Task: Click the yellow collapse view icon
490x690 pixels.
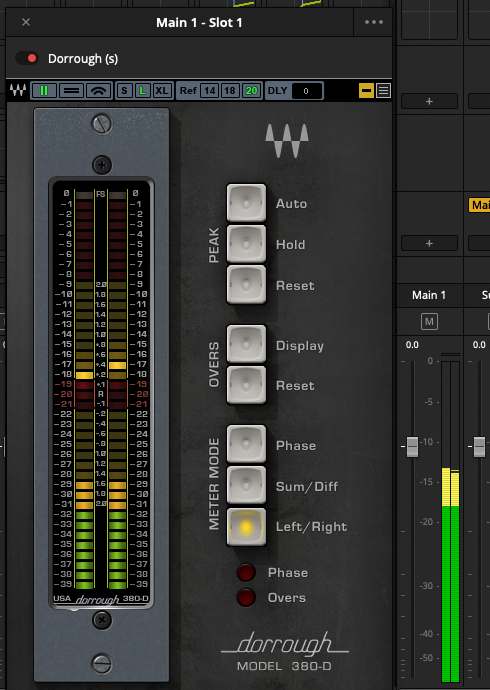Action: [366, 91]
